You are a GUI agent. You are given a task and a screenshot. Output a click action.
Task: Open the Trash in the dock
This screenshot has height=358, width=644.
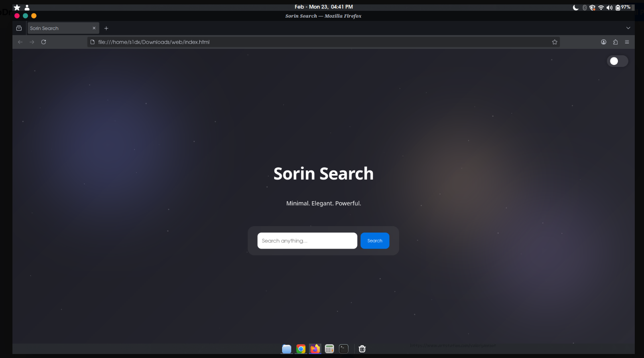(362, 349)
